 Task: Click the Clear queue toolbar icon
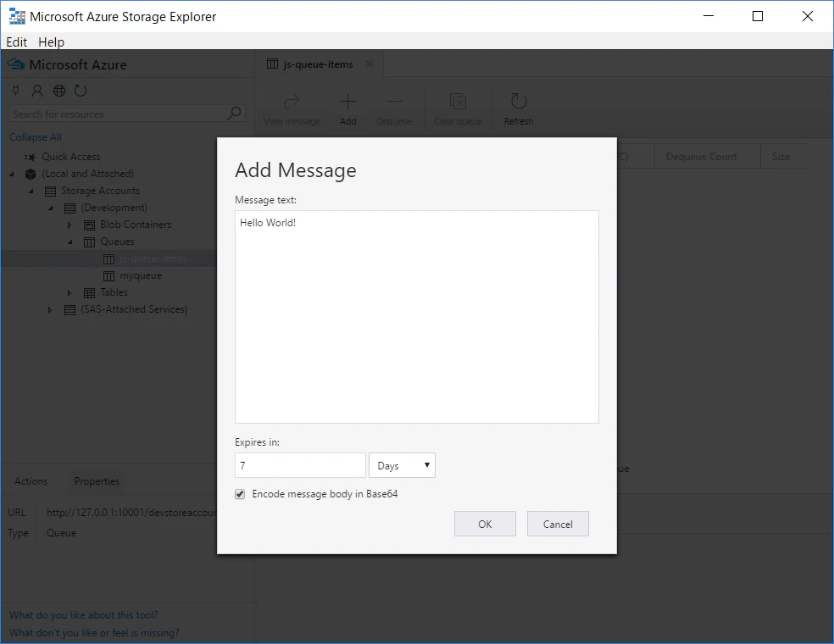(x=458, y=102)
